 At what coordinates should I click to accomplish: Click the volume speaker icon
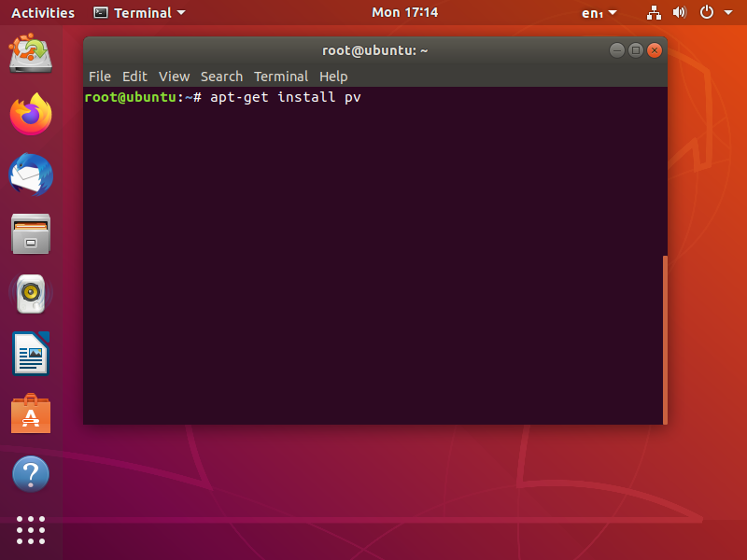pos(680,12)
